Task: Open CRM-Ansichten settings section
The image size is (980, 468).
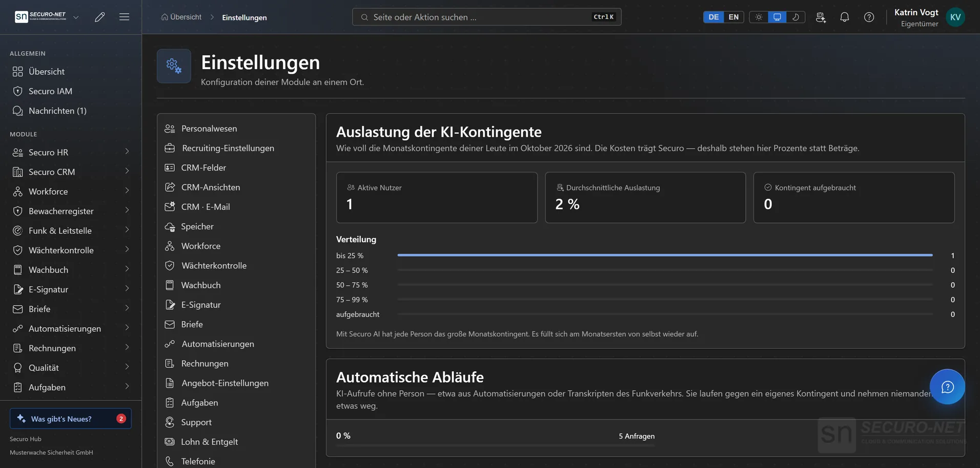Action: [x=236, y=187]
